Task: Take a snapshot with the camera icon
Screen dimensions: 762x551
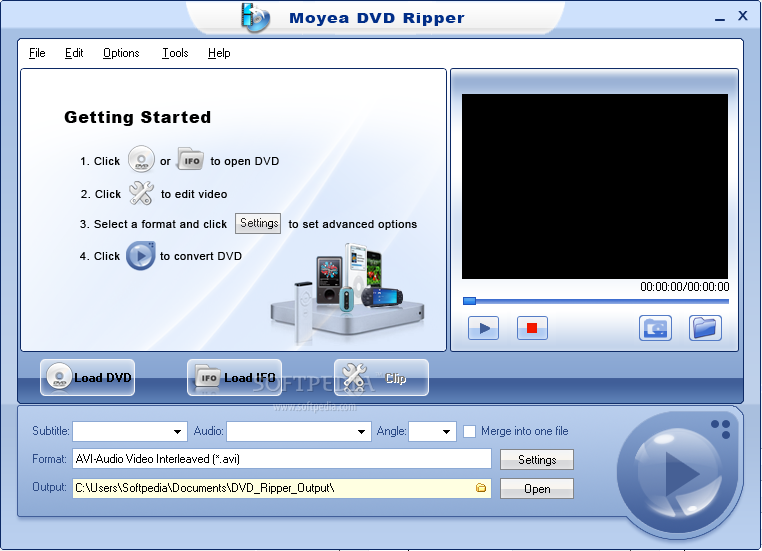Action: (655, 328)
